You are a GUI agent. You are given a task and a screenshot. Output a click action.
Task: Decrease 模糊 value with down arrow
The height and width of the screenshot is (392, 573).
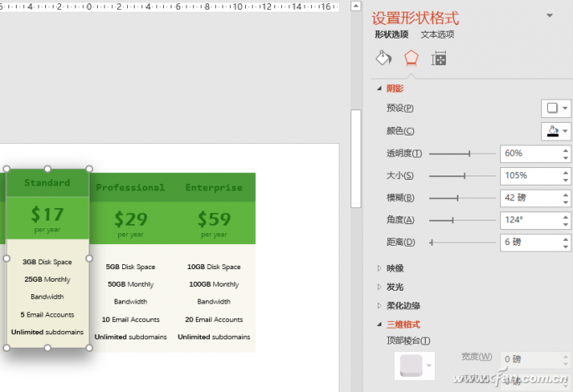pos(565,201)
